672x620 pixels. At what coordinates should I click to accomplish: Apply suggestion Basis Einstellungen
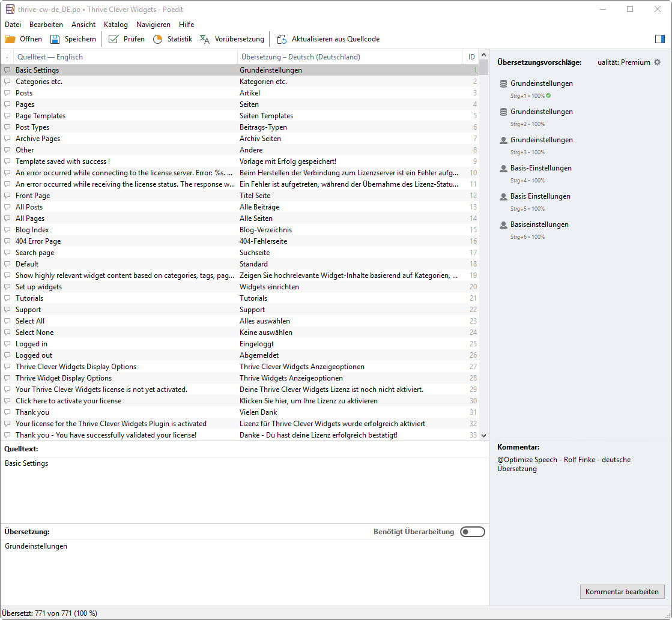point(540,196)
